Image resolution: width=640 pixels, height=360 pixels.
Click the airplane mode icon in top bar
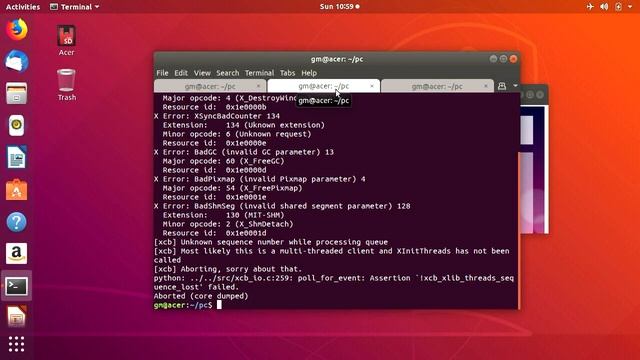[x=590, y=7]
